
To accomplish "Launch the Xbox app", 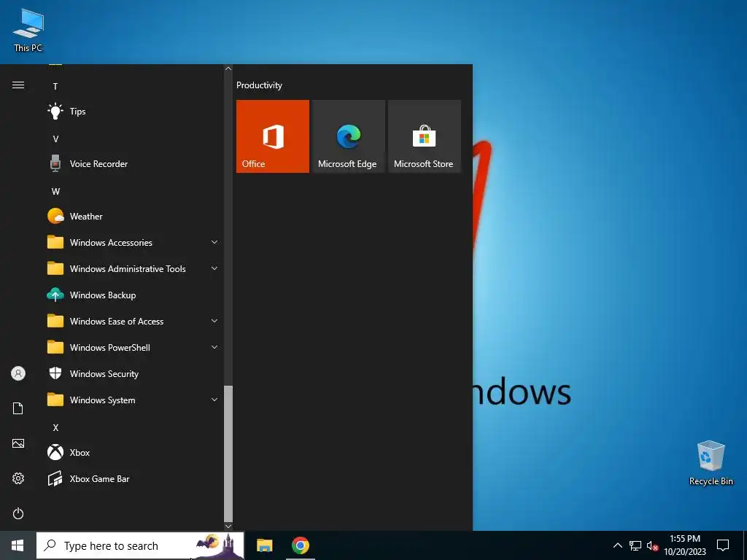I will 133,452.
